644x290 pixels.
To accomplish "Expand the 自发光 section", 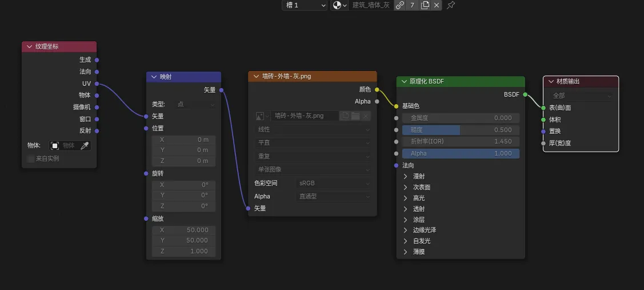I will coord(405,241).
